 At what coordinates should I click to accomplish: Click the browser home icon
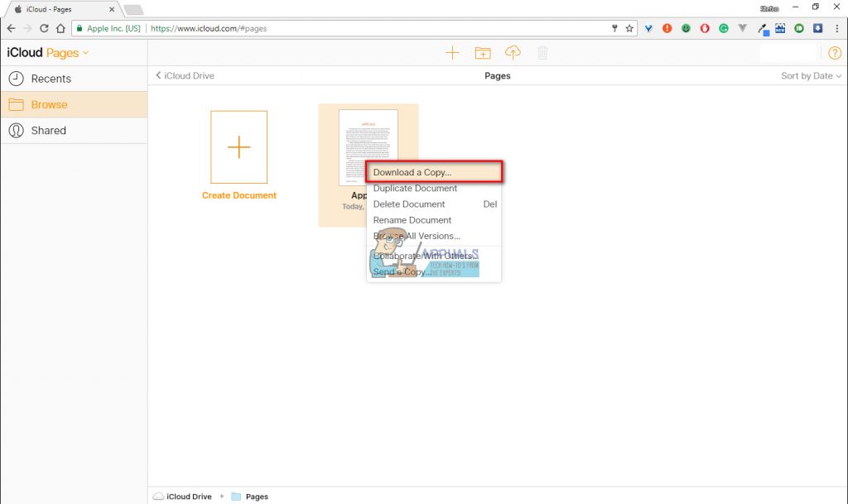pos(60,28)
